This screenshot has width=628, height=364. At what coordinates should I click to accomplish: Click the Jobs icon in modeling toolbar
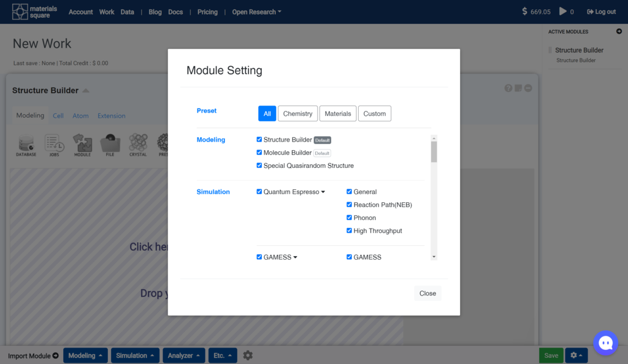pos(55,145)
